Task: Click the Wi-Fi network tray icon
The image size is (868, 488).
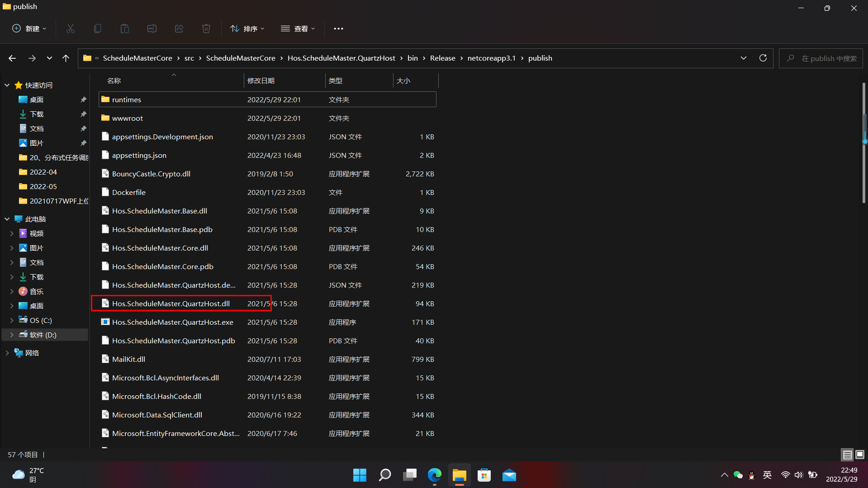Action: click(x=786, y=475)
